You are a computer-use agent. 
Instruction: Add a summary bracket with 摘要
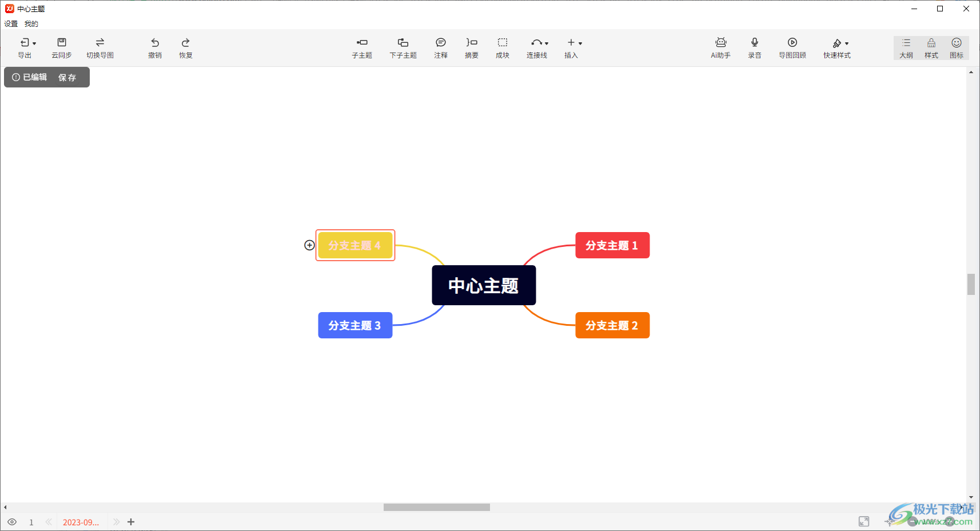(472, 48)
